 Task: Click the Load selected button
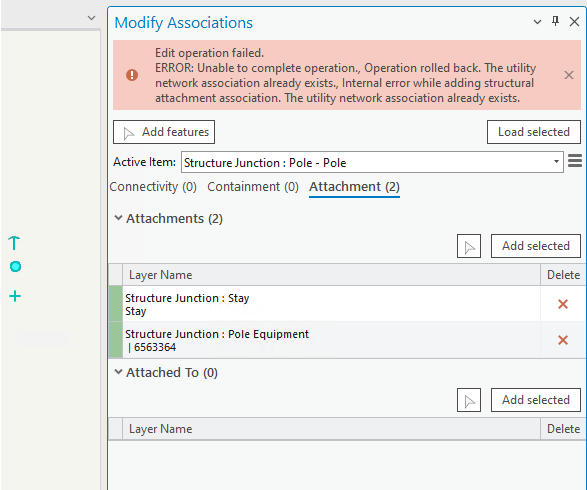click(534, 132)
